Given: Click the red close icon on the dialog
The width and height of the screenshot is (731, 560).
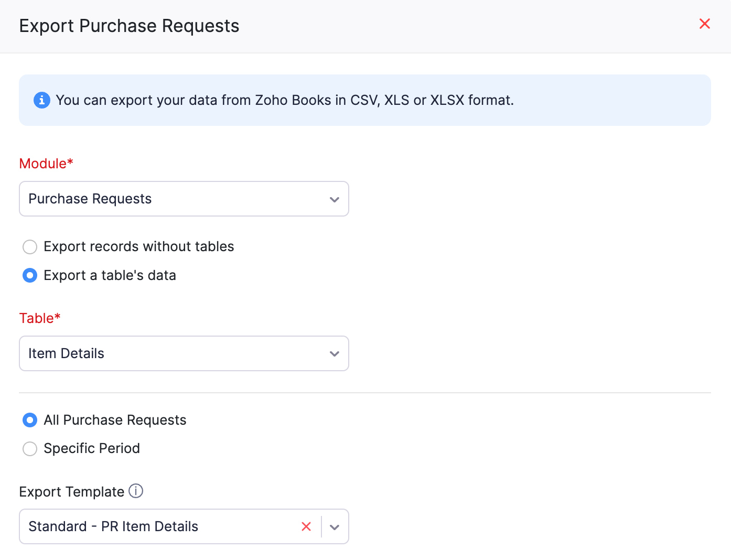Looking at the screenshot, I should pyautogui.click(x=704, y=24).
